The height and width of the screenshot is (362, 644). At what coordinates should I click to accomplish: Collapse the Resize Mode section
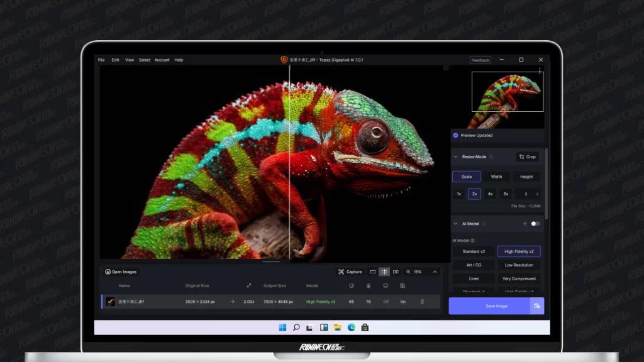click(x=455, y=156)
